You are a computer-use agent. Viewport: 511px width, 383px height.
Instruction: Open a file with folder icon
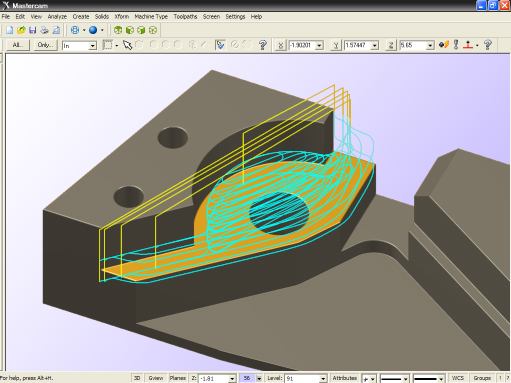[21, 30]
